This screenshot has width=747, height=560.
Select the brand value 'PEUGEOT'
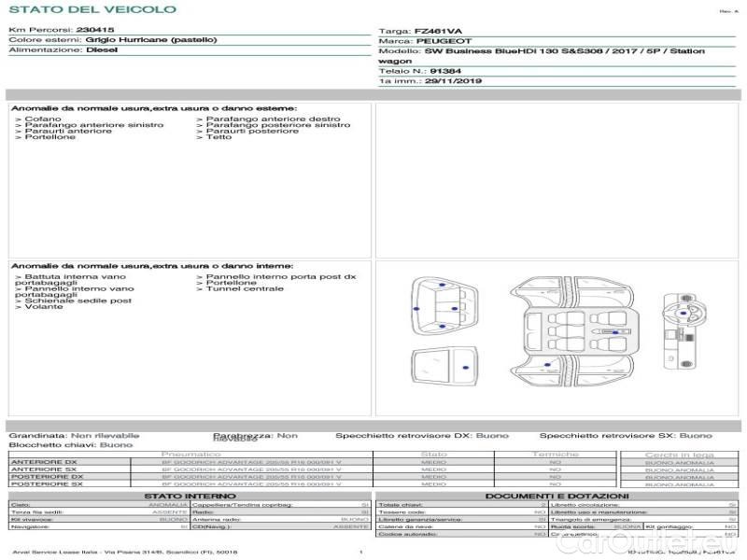(444, 41)
